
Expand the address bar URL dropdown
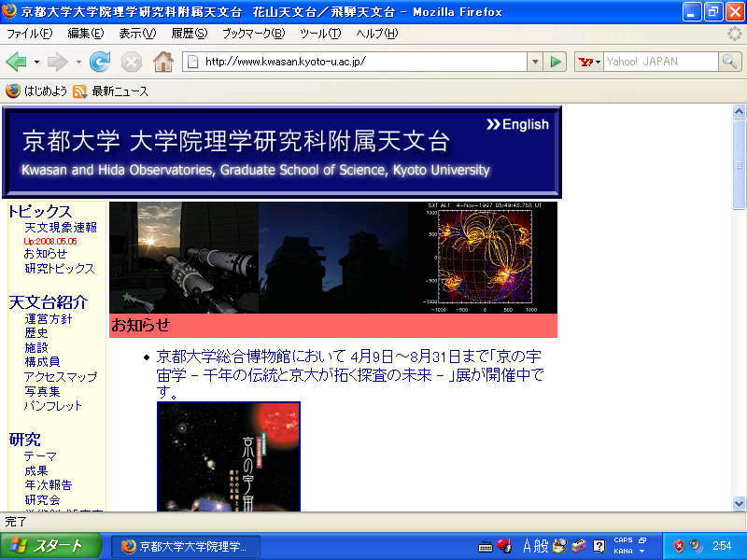pos(535,62)
